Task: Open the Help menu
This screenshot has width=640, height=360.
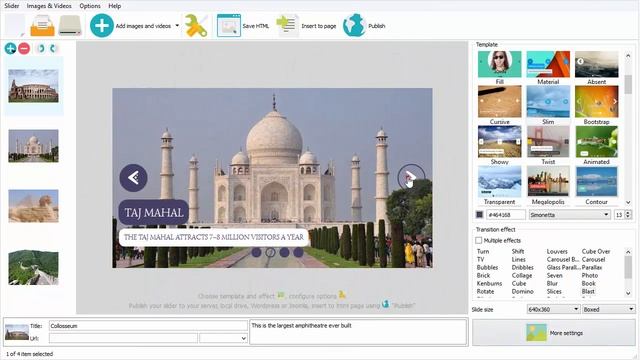Action: [x=115, y=6]
